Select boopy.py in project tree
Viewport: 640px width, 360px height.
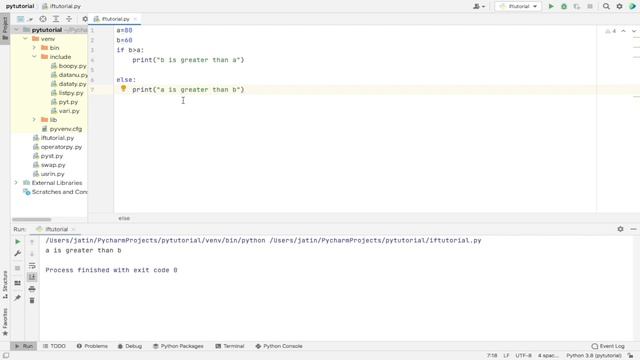point(69,66)
